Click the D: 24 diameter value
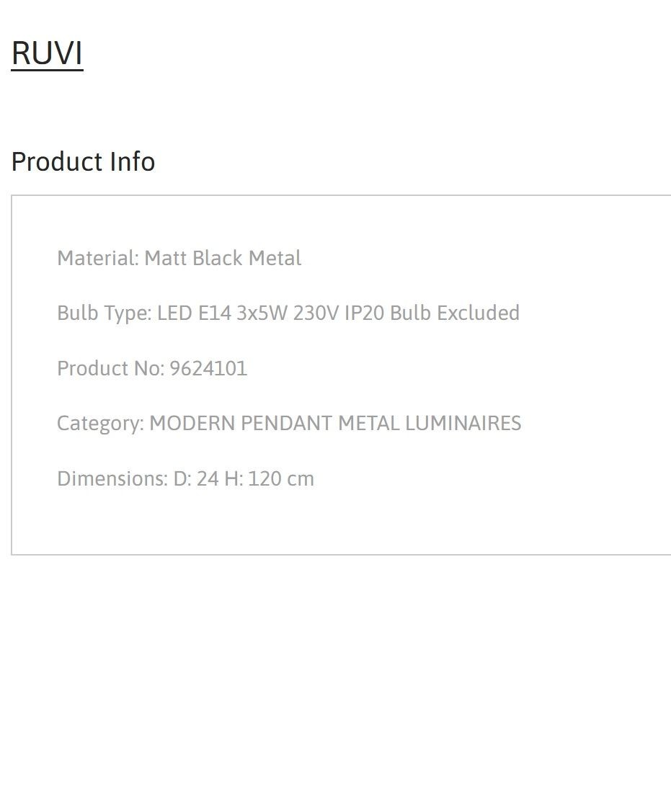 196,478
